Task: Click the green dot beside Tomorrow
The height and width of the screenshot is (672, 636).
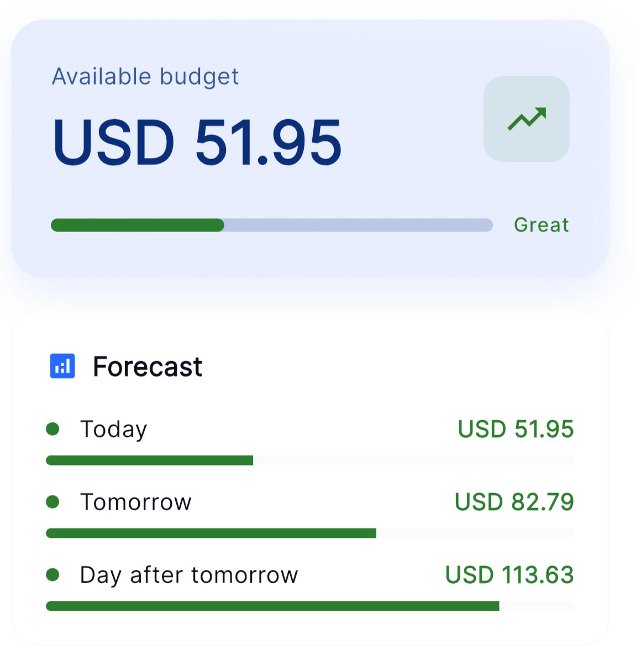Action: click(x=52, y=502)
